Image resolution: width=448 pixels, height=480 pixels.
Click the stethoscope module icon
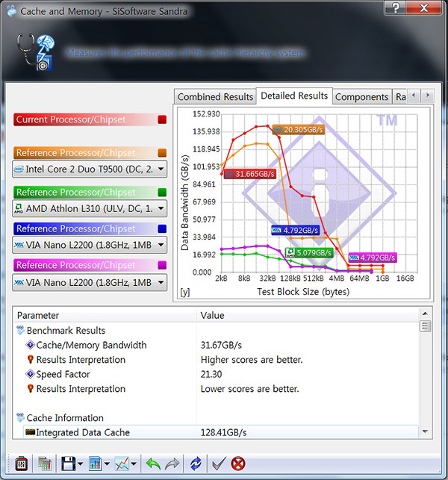pyautogui.click(x=35, y=52)
